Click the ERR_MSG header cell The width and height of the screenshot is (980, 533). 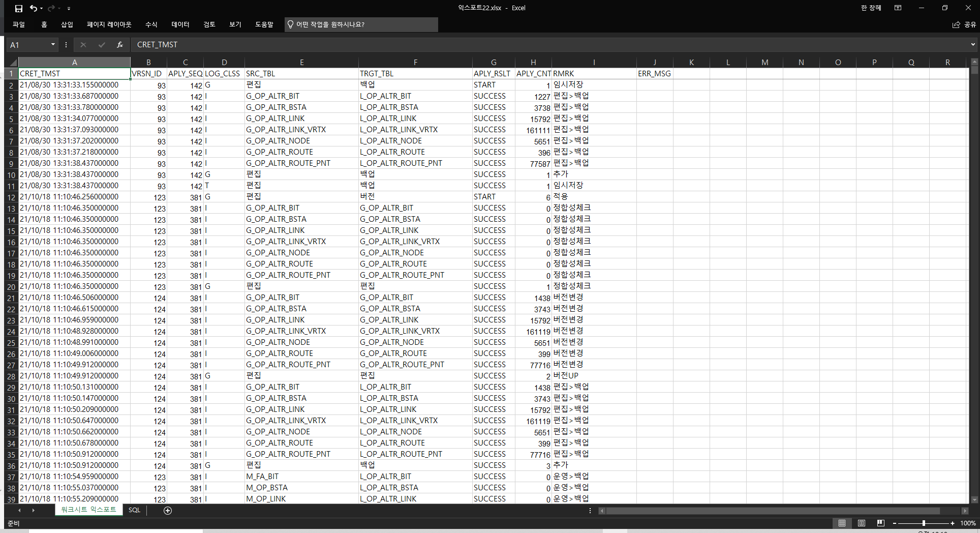click(655, 74)
